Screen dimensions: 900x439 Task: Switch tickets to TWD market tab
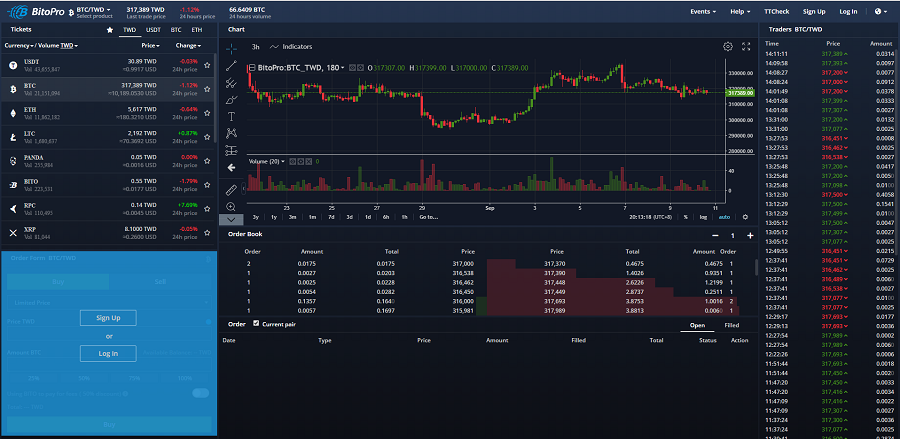[130, 30]
